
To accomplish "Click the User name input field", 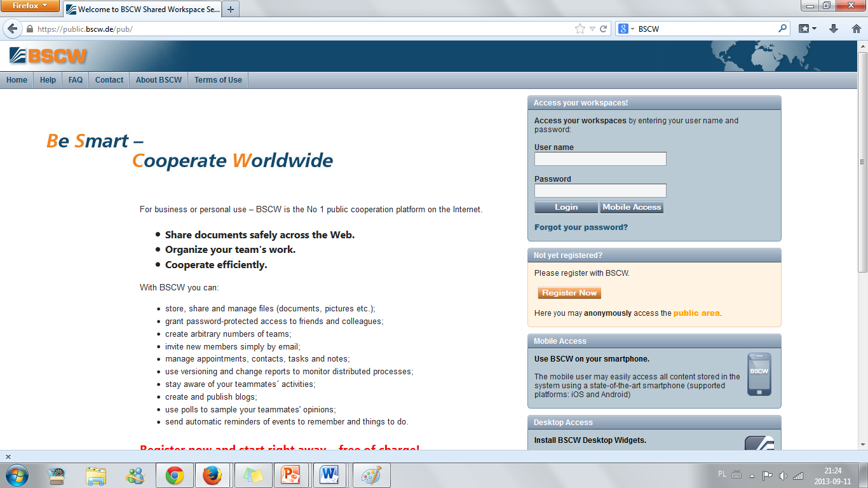I will click(600, 159).
